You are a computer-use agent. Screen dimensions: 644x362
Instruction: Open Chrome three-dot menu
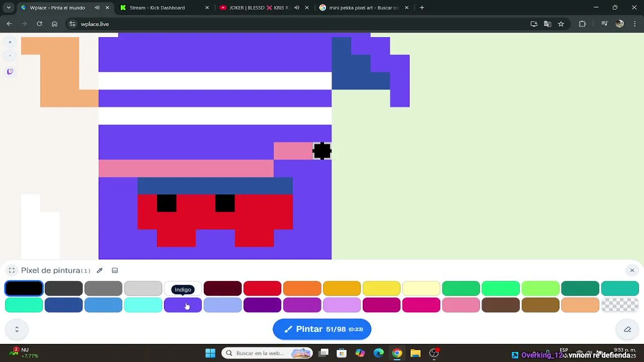click(634, 24)
